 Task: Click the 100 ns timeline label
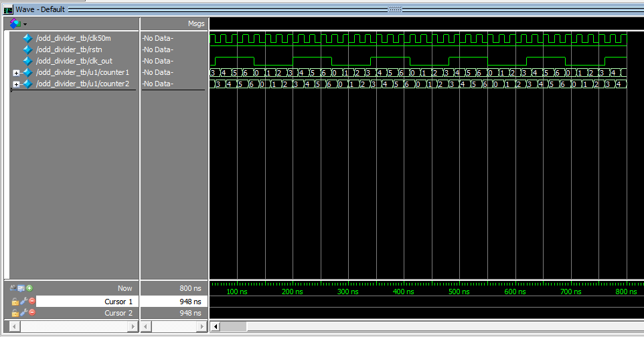click(237, 292)
